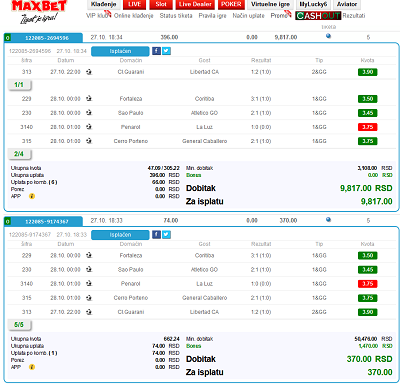
Task: Click the CASHOUT banner button
Action: [318, 16]
